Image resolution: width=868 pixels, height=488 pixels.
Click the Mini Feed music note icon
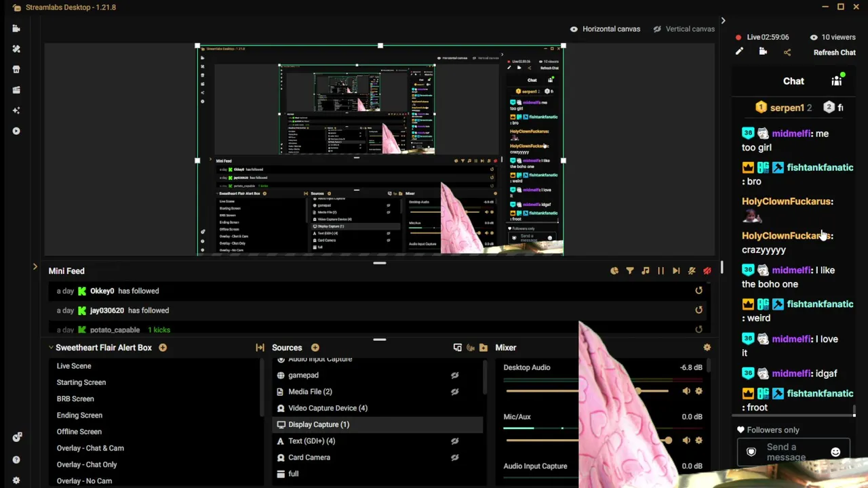click(646, 271)
